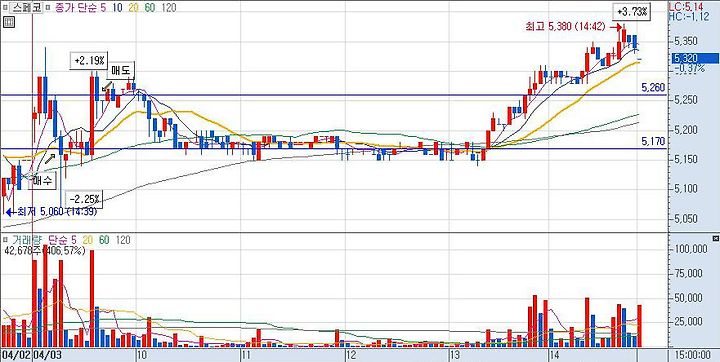Click the 10 o'clock time axis label
Screen dimensions: 720x362
point(142,355)
